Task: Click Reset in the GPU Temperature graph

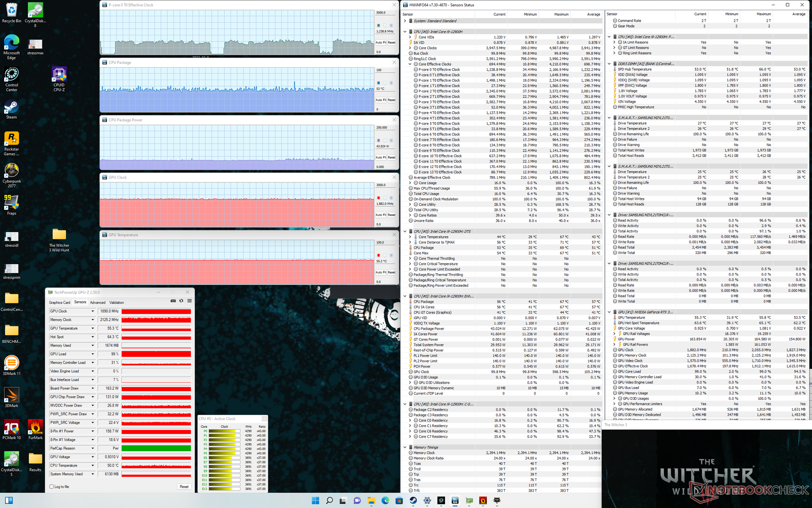Action: coord(392,272)
